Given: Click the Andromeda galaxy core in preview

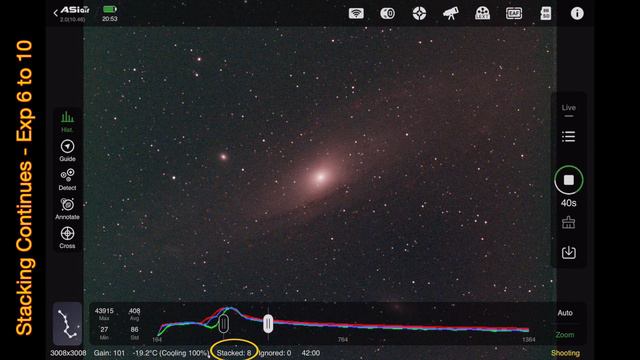Looking at the screenshot, I should [321, 177].
